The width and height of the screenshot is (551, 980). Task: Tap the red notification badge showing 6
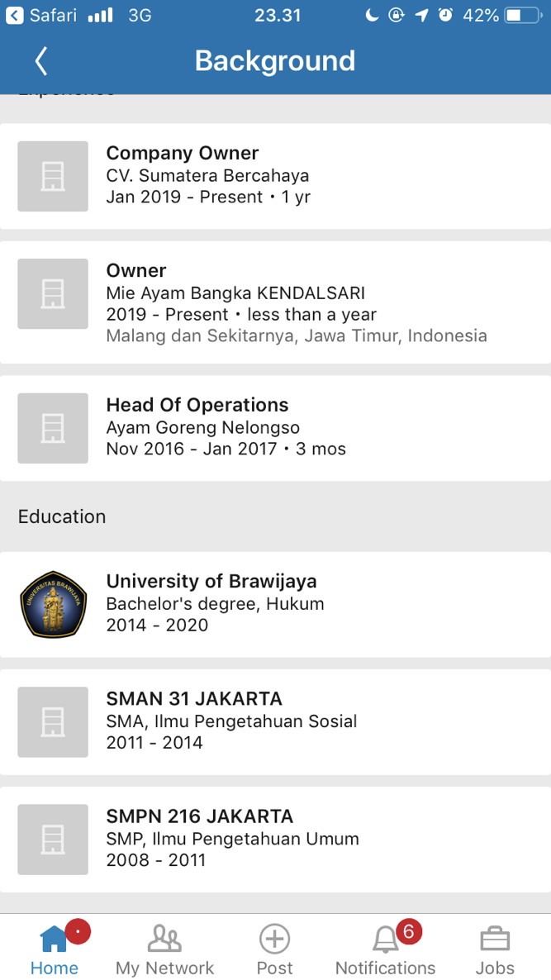[409, 932]
